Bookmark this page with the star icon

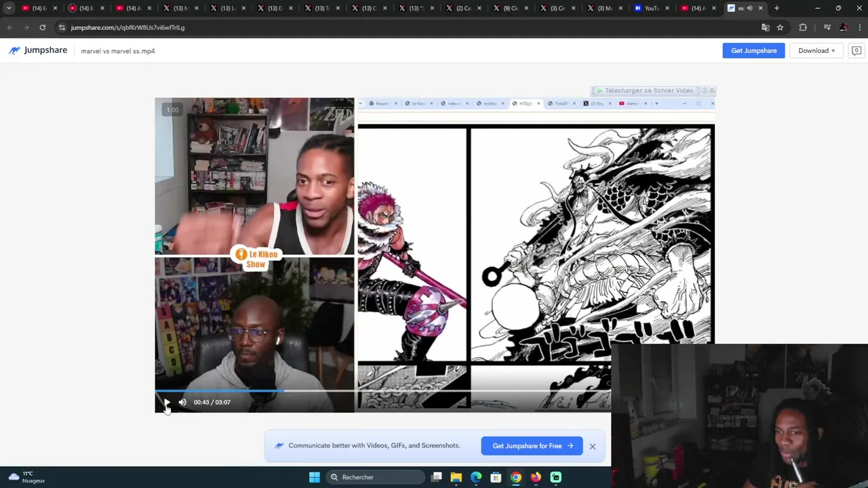pyautogui.click(x=780, y=27)
